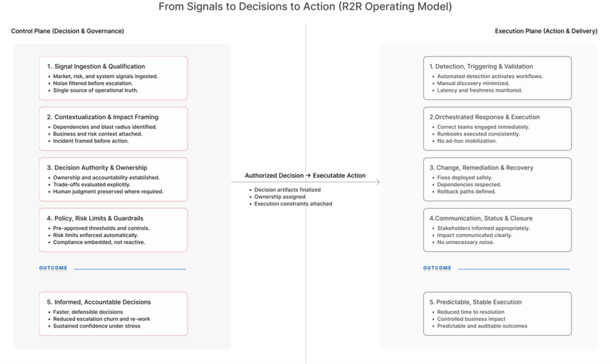
Task: Select the Change, Remediation & Recovery card
Action: point(497,180)
